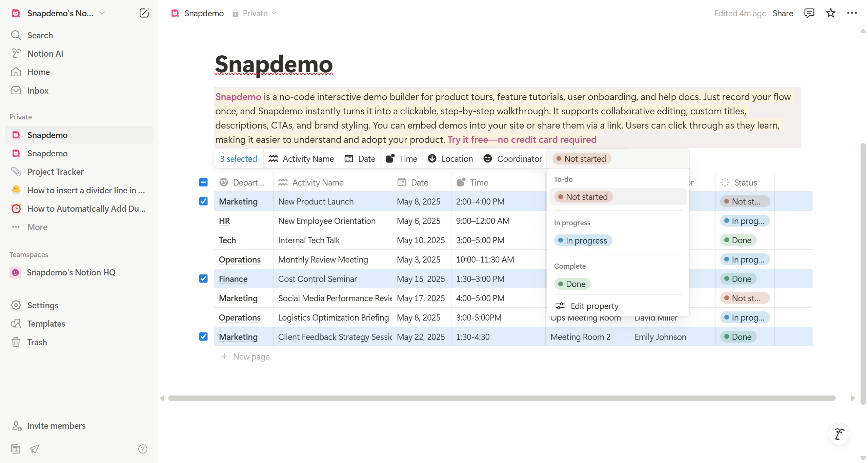Viewport: 868px width, 463px height.
Task: Open the divider line how-to page
Action: [x=79, y=190]
